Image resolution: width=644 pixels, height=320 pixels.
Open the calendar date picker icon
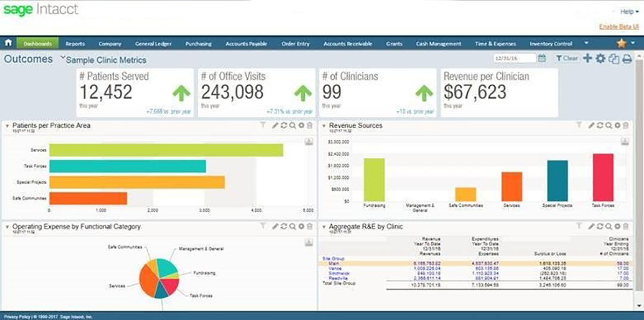point(542,58)
